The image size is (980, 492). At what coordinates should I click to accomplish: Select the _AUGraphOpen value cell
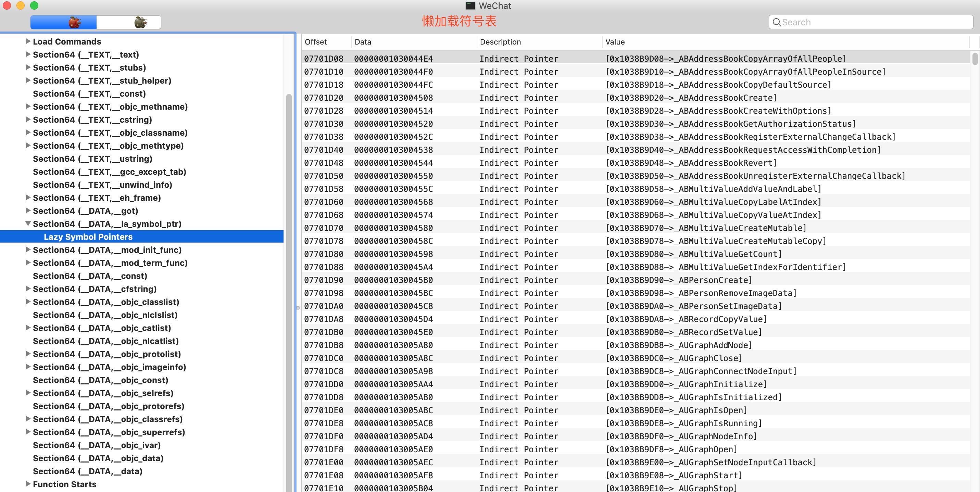click(671, 449)
